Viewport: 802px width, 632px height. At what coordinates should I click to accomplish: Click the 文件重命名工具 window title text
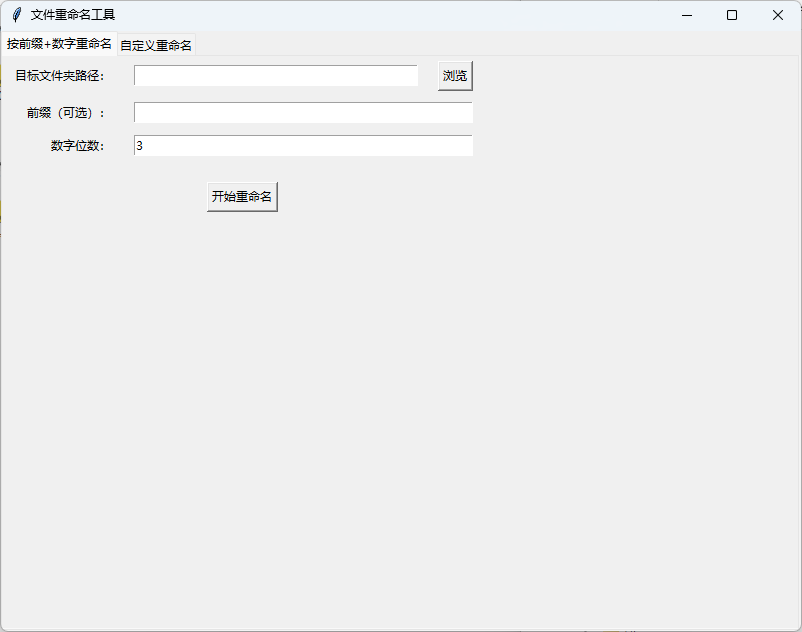[x=73, y=15]
